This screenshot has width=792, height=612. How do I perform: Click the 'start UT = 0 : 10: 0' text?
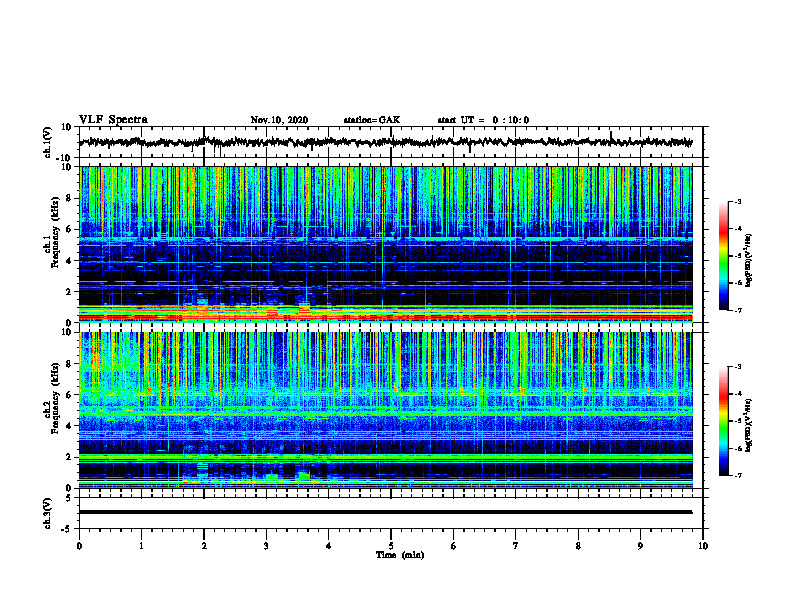483,120
